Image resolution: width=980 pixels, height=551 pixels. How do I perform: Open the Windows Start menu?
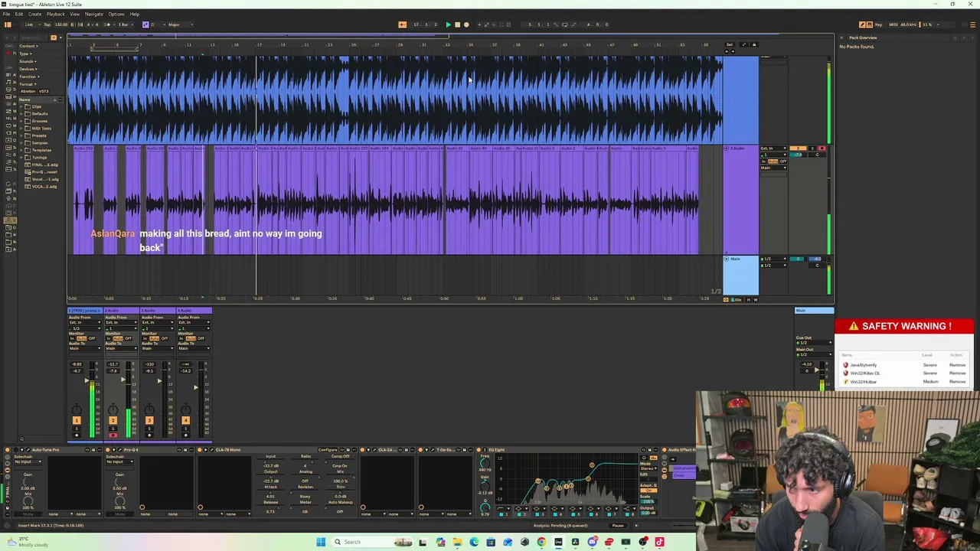point(320,542)
